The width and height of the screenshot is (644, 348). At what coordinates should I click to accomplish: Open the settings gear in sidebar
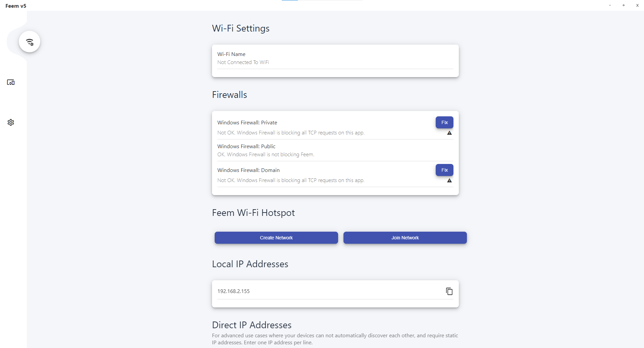coord(11,122)
